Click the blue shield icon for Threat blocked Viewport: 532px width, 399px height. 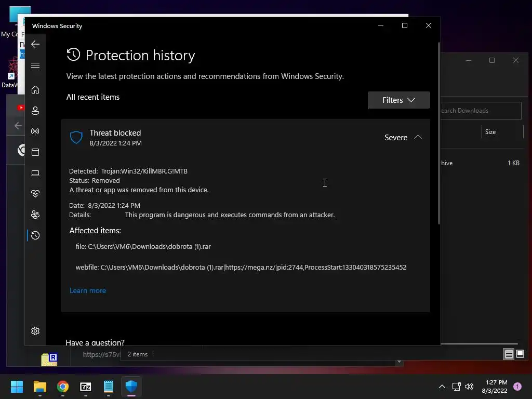click(x=76, y=137)
